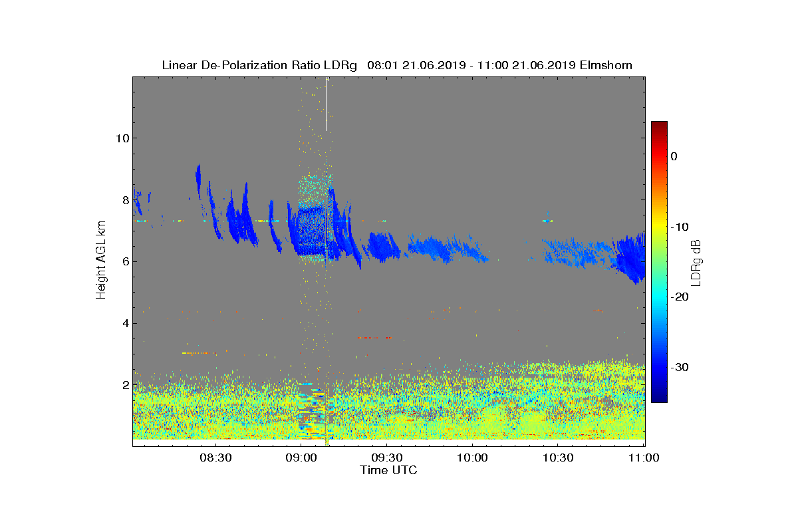Click the colorbar tick label -30
The height and width of the screenshot is (532, 798).
(x=680, y=367)
